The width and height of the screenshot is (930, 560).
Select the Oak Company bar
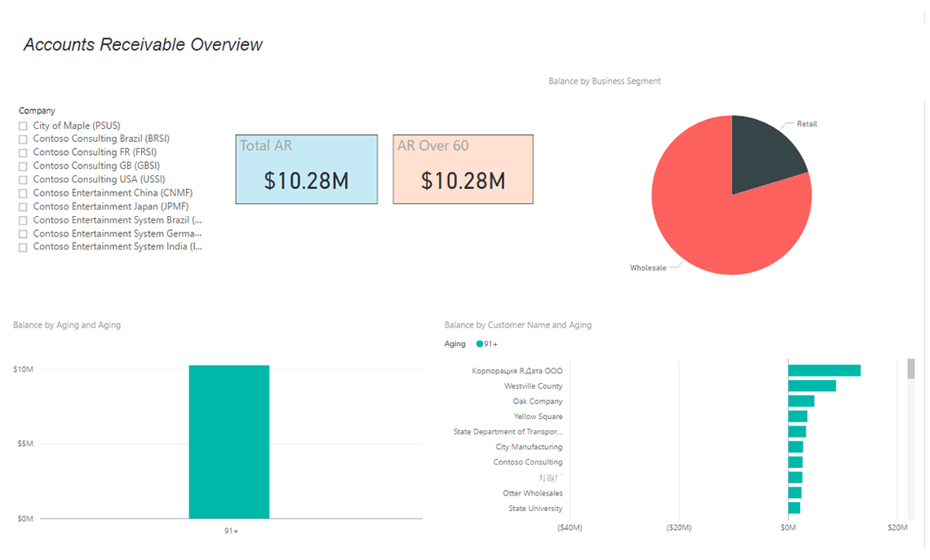801,401
